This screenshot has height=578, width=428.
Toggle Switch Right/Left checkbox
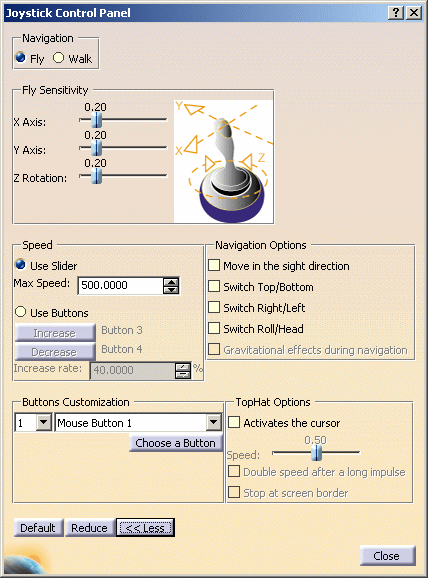[214, 307]
